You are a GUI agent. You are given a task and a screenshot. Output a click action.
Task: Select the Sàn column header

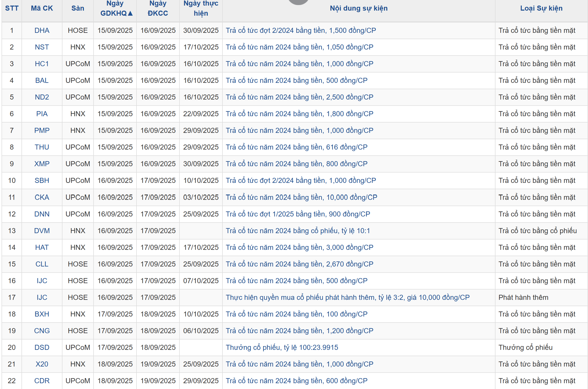(x=78, y=8)
